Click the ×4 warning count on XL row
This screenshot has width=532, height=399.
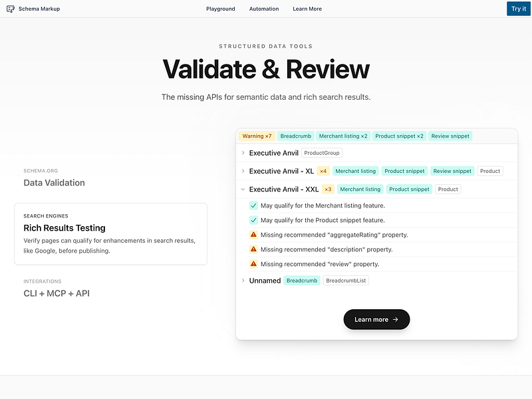(x=323, y=171)
